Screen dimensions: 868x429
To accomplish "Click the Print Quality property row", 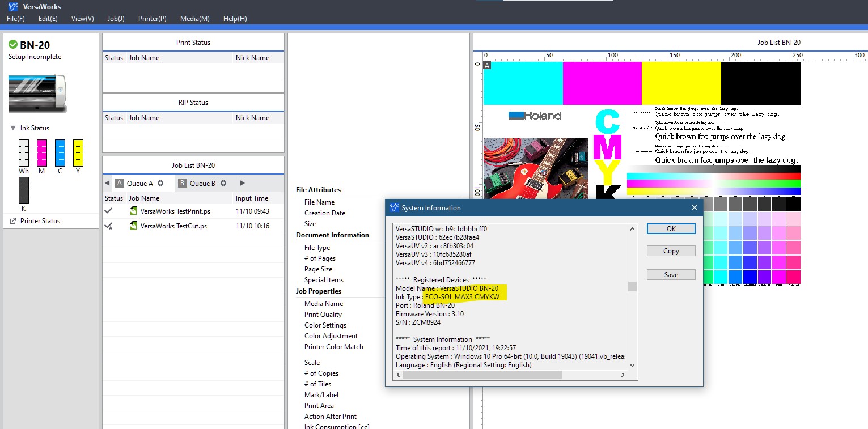I will click(x=323, y=315).
